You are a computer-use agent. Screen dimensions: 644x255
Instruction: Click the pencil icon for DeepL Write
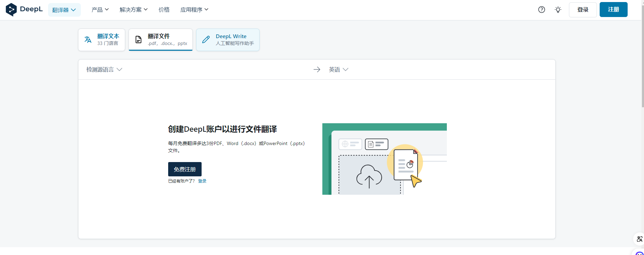206,39
